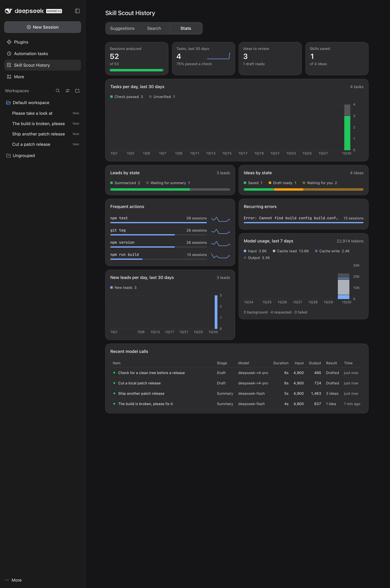This screenshot has height=588, width=390.
Task: Click the Ungrouped folder icon
Action: point(9,156)
